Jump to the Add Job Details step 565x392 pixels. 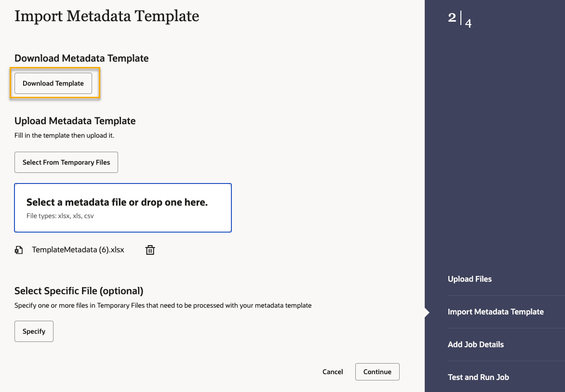pos(475,345)
